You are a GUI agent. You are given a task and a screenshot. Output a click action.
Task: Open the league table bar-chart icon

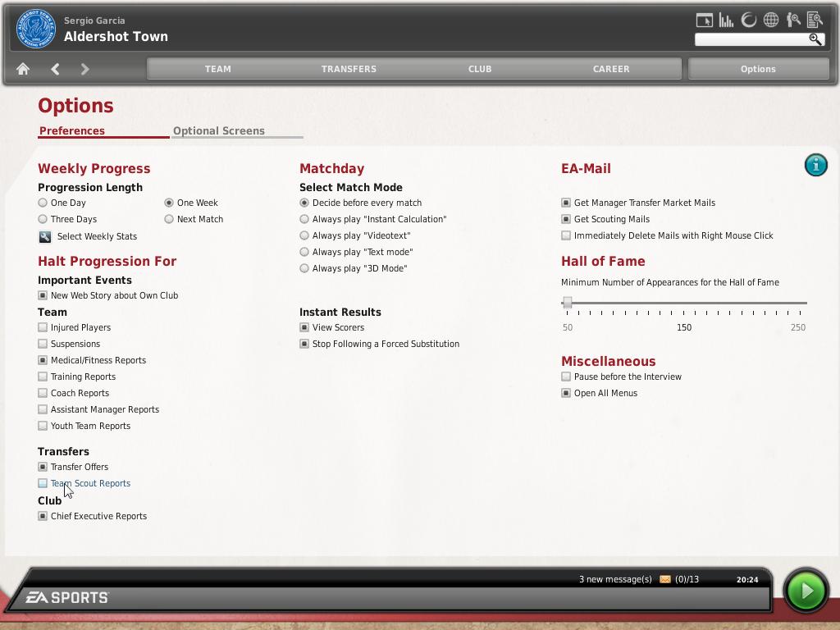[726, 20]
